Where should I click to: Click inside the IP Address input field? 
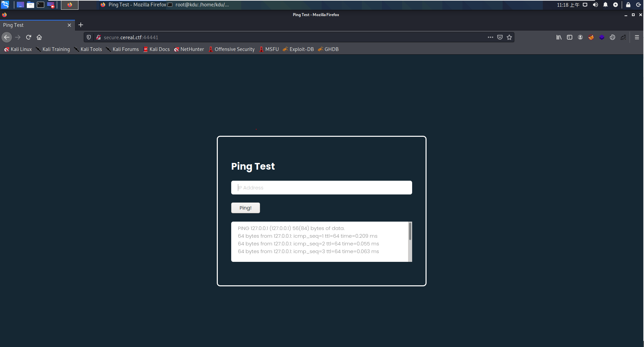(321, 187)
